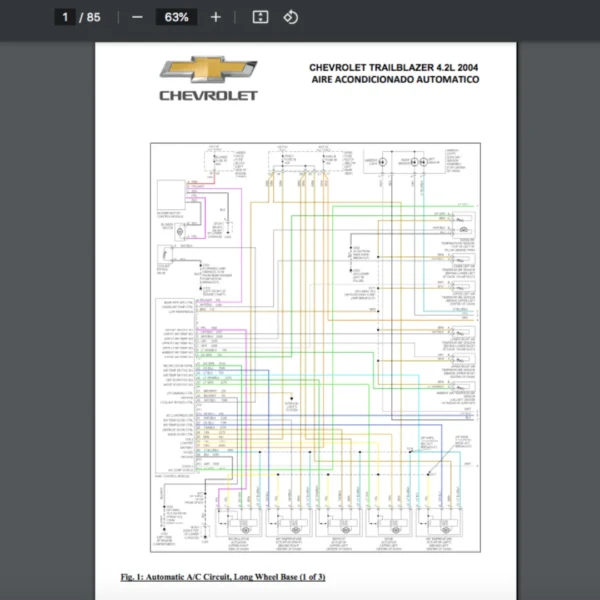600x600 pixels.
Task: Click the CHEVROLET wordmark under the logo
Action: [208, 96]
